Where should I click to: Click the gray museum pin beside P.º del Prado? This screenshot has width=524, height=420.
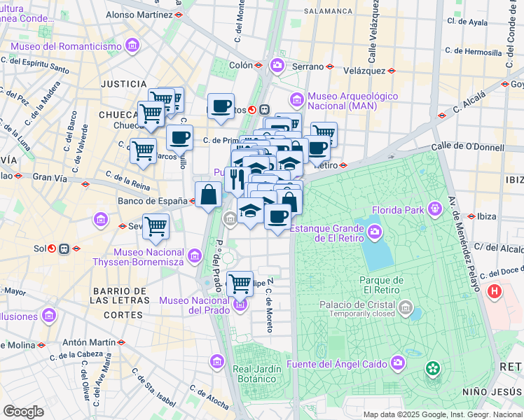(x=230, y=220)
